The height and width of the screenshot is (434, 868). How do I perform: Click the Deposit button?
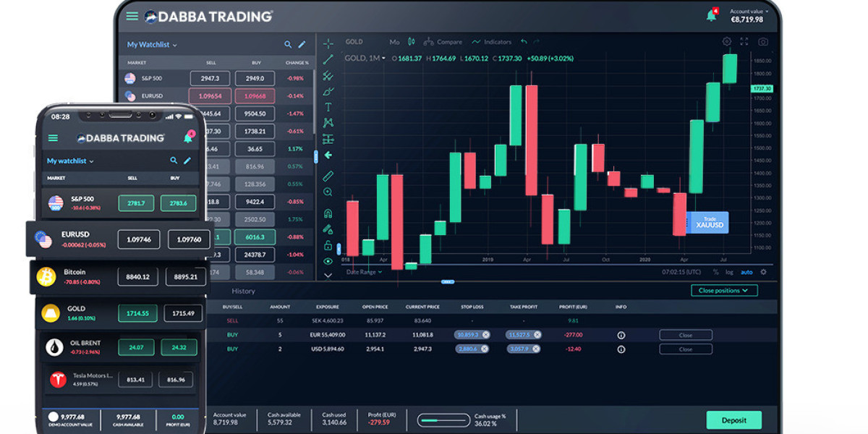(x=734, y=420)
